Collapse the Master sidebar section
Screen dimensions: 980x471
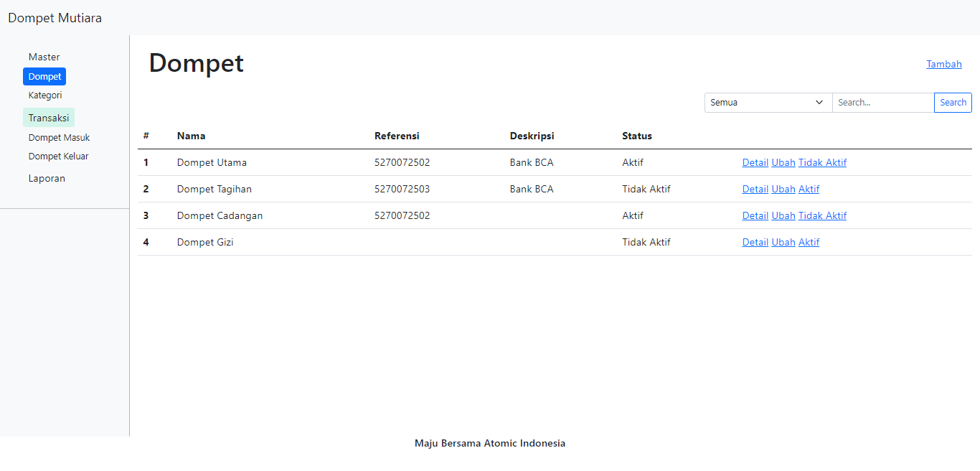coord(44,57)
